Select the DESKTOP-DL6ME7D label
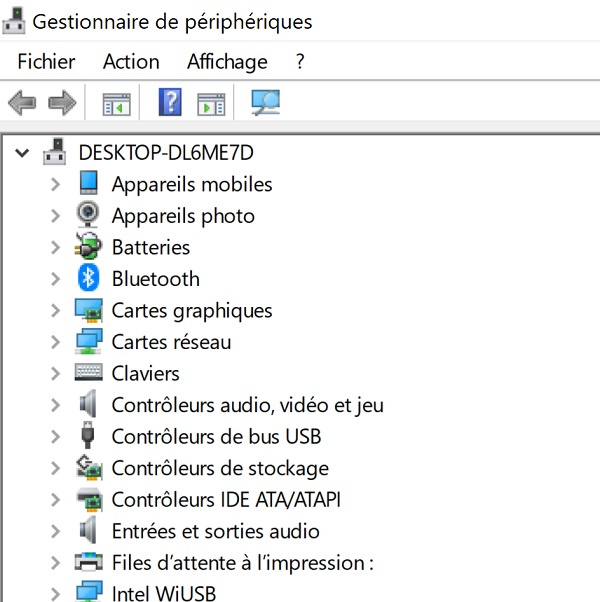Image resolution: width=600 pixels, height=602 pixels. click(x=166, y=153)
